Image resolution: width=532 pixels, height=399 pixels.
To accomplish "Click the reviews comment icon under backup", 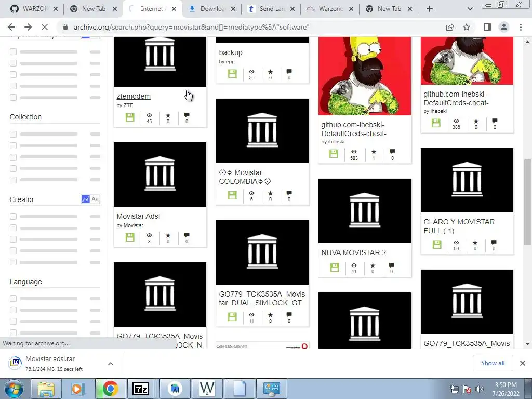I will tap(289, 72).
